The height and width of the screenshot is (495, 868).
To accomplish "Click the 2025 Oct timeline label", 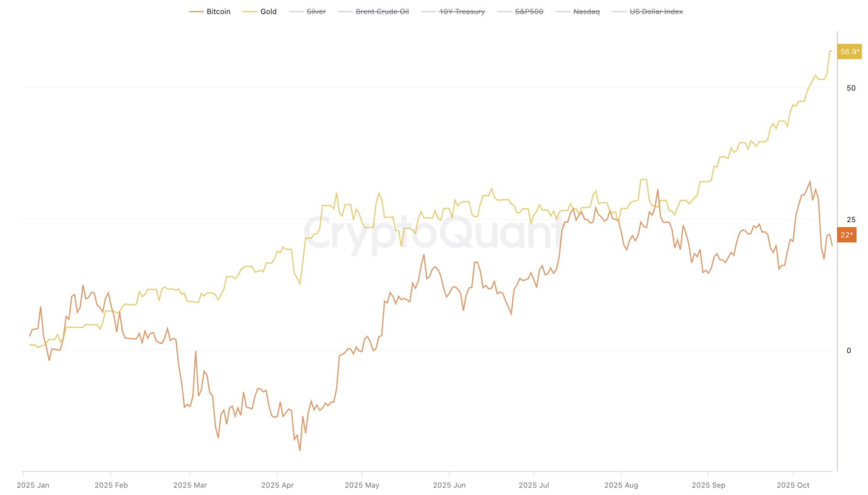I will point(793,485).
